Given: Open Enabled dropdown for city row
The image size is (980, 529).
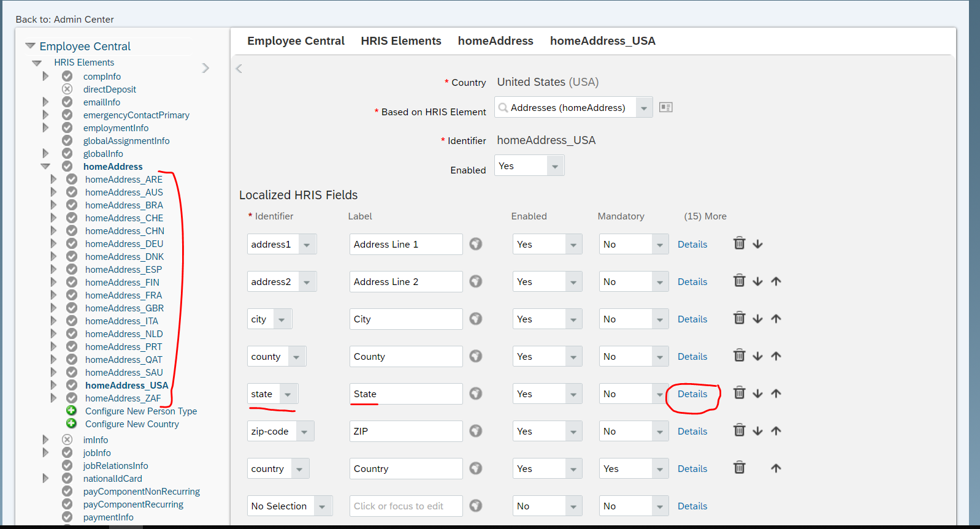Looking at the screenshot, I should (x=573, y=319).
